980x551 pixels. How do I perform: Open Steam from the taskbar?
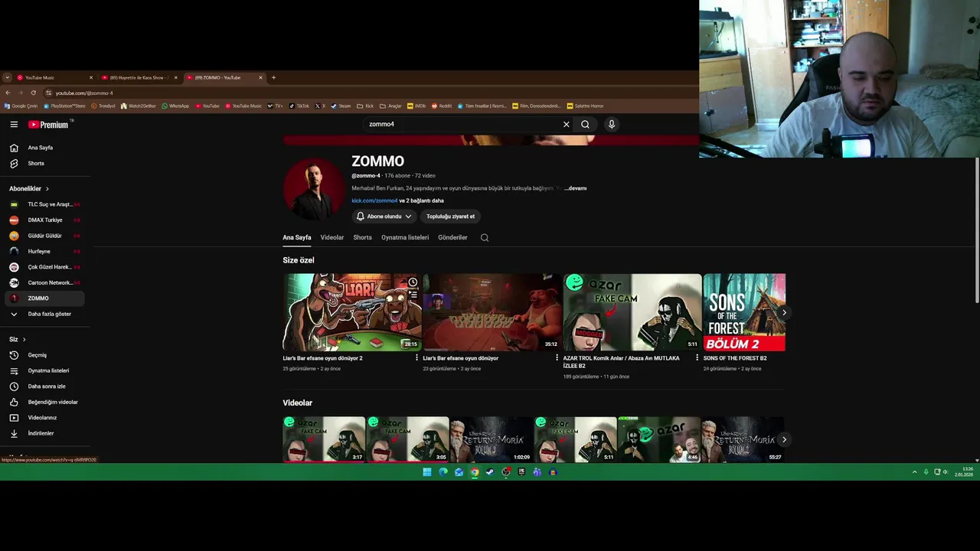click(490, 472)
